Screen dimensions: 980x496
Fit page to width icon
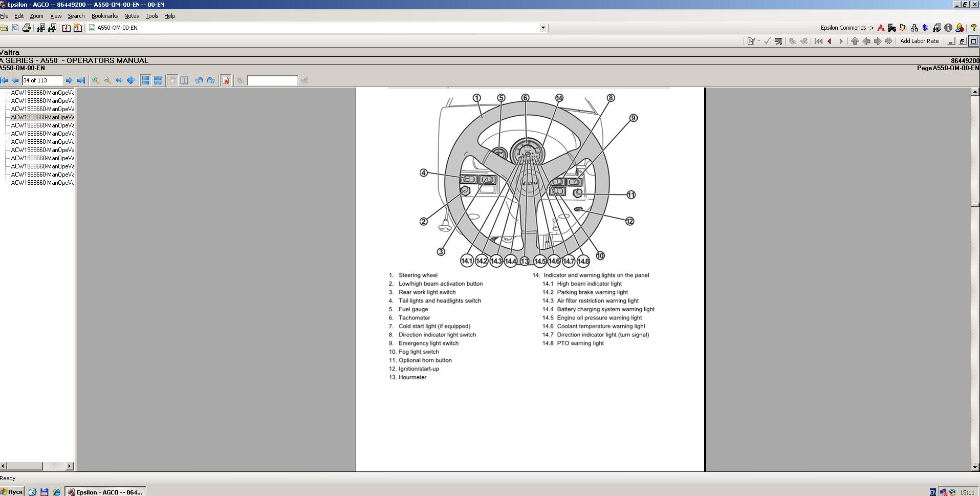[x=119, y=80]
